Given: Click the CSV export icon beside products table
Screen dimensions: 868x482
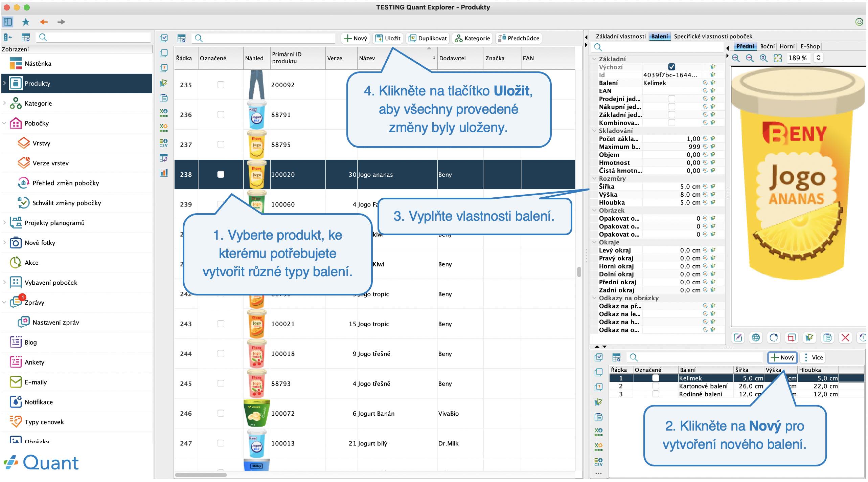Looking at the screenshot, I should [x=164, y=143].
